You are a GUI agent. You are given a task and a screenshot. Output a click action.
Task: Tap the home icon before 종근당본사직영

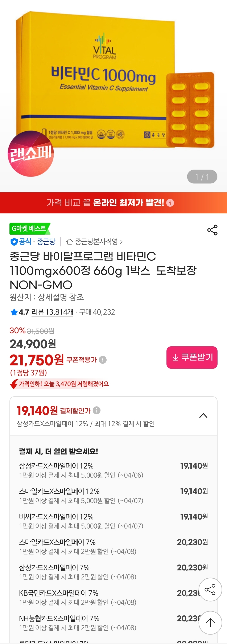tap(70, 242)
